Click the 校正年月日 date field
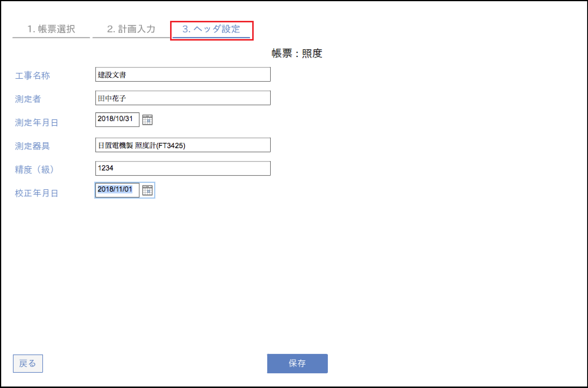Image resolution: width=588 pixels, height=388 pixels. pos(117,190)
